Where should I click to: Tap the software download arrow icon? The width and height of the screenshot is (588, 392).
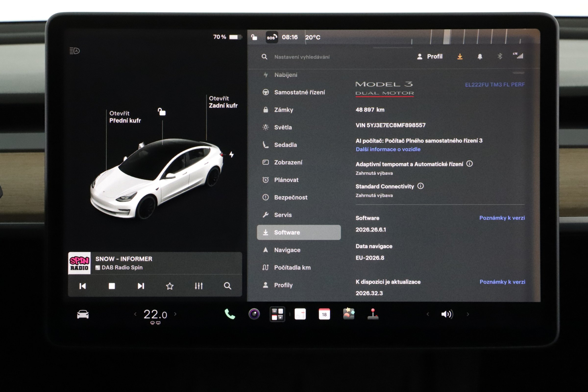460,56
